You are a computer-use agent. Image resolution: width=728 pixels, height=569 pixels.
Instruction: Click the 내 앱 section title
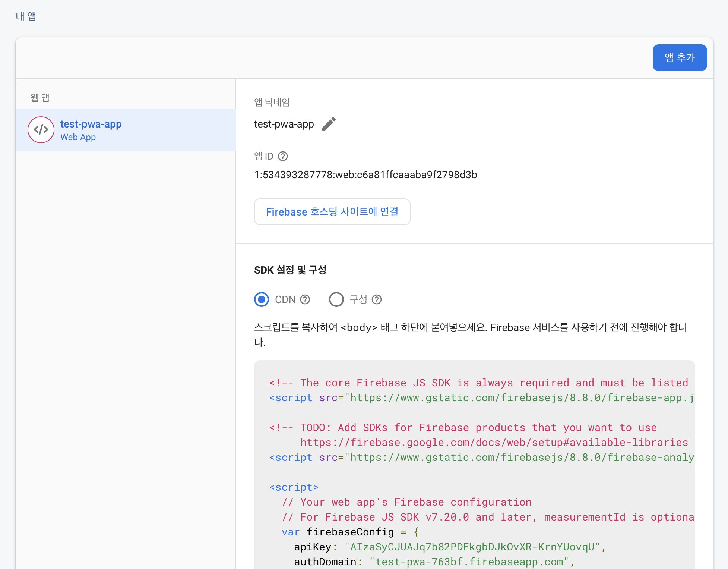pyautogui.click(x=26, y=16)
